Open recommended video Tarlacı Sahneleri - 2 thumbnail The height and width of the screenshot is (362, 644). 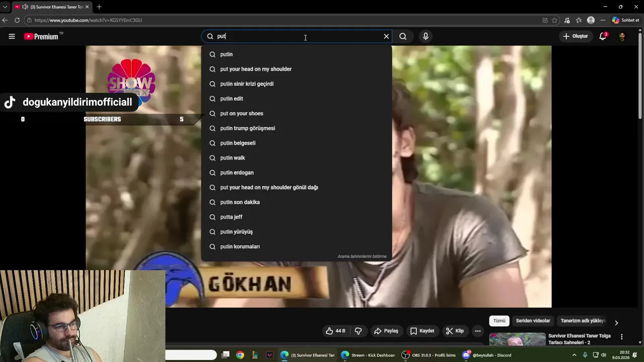pos(517,339)
